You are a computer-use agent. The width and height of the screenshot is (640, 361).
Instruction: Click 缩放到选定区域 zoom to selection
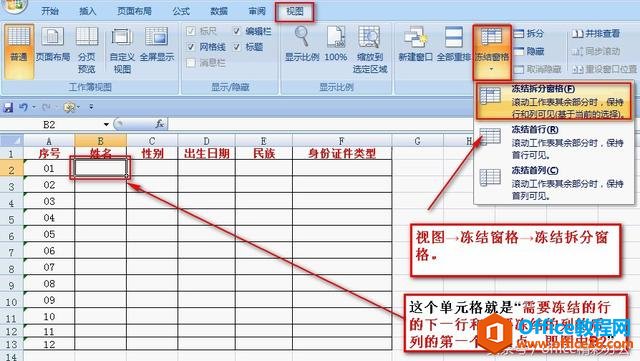(x=370, y=50)
